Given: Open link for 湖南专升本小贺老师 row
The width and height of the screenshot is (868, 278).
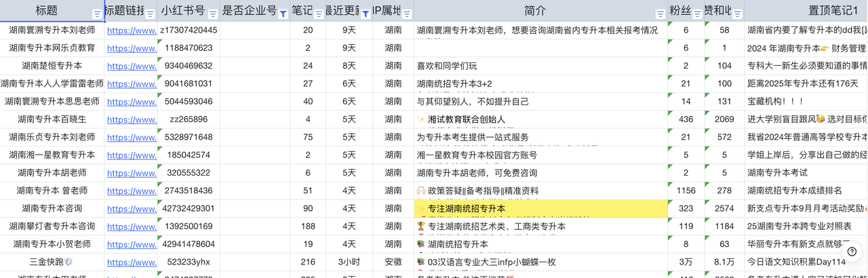Looking at the screenshot, I should (132, 244).
